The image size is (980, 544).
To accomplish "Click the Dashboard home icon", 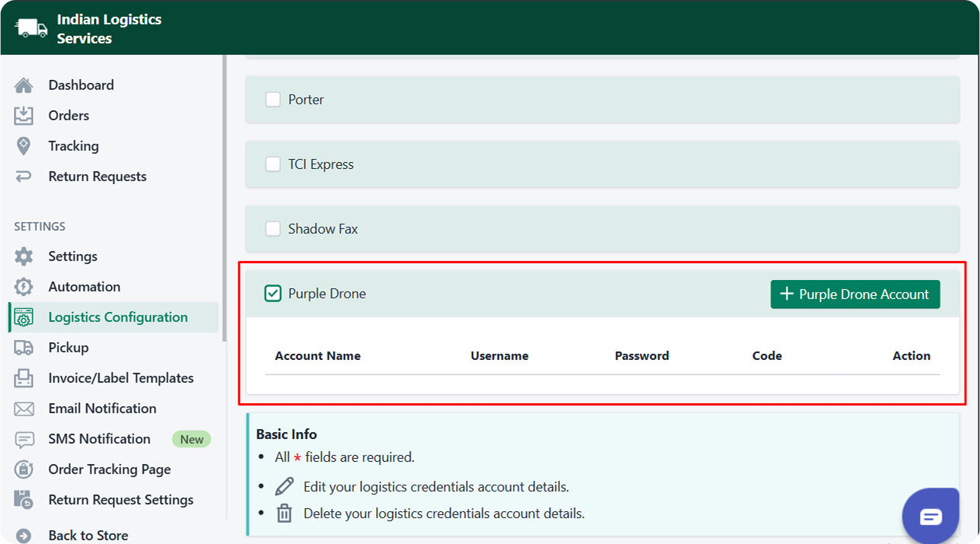I will pos(24,85).
